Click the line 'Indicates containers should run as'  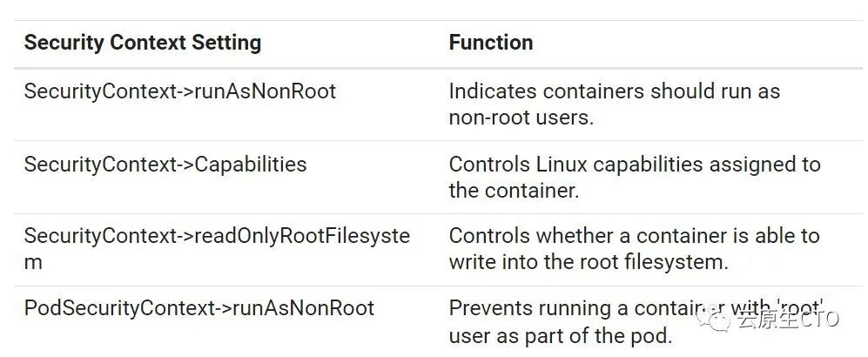(614, 91)
